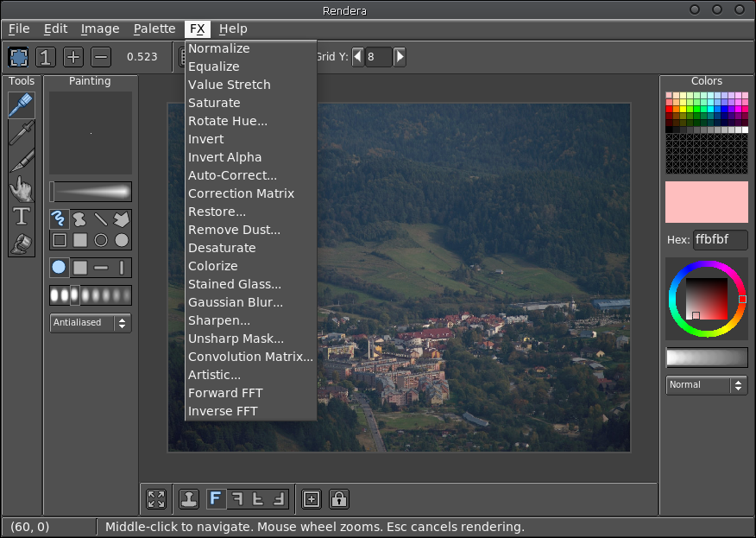Click the transparency gradient slider under color wheel

(x=706, y=358)
